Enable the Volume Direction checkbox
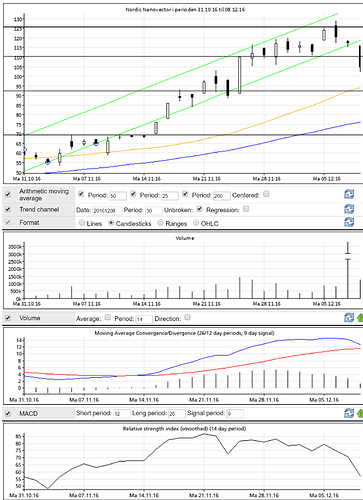 pyautogui.click(x=187, y=317)
